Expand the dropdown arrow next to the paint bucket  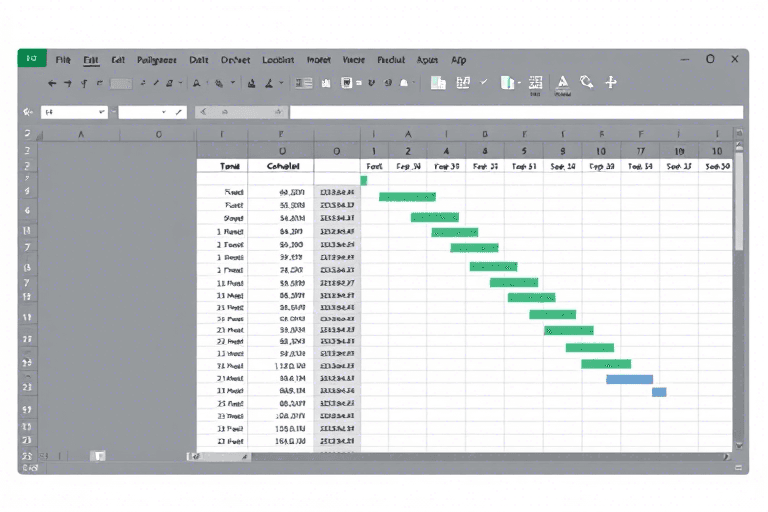pos(233,84)
